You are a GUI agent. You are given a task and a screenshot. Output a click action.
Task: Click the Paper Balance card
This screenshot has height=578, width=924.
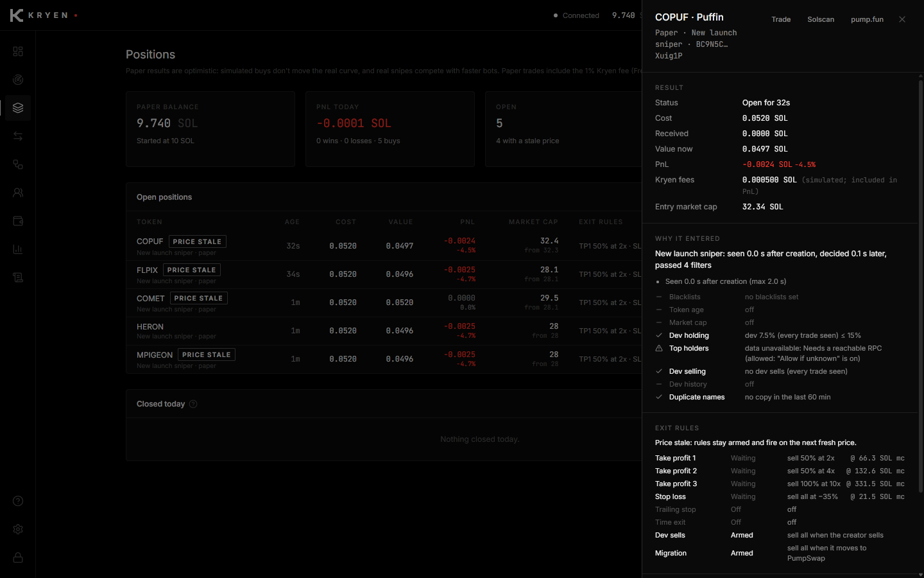210,129
